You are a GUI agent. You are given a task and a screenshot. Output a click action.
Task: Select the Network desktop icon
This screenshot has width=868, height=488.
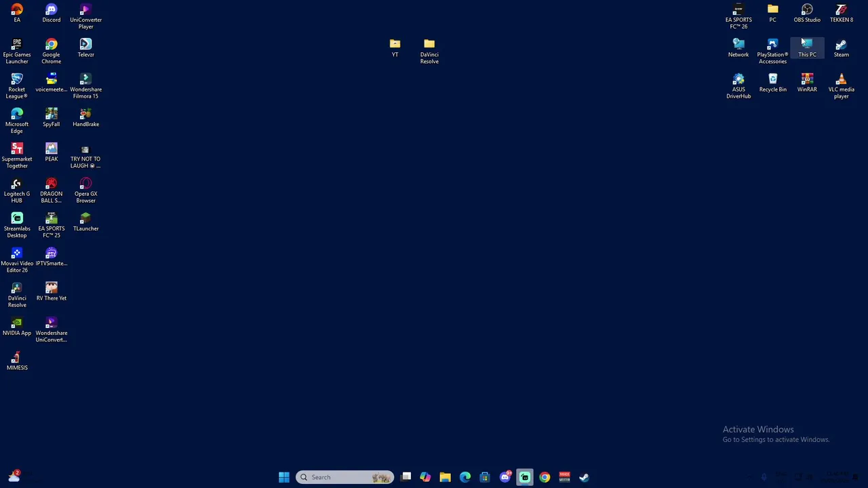click(738, 48)
